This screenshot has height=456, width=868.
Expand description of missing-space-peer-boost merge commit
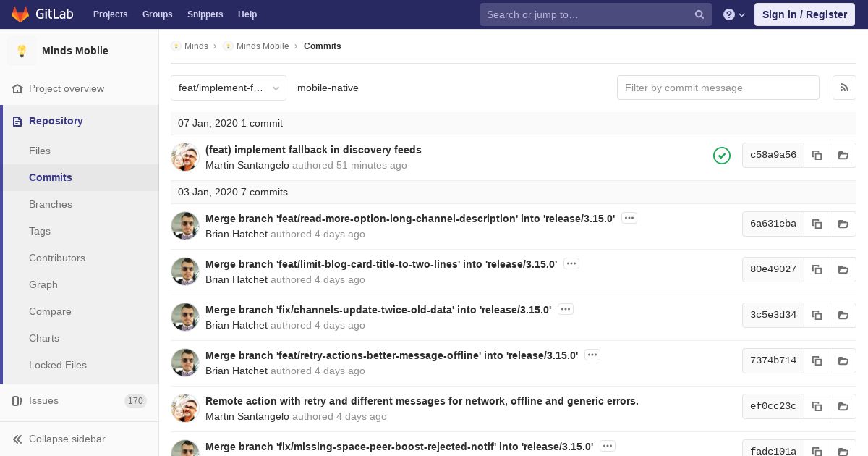point(608,446)
